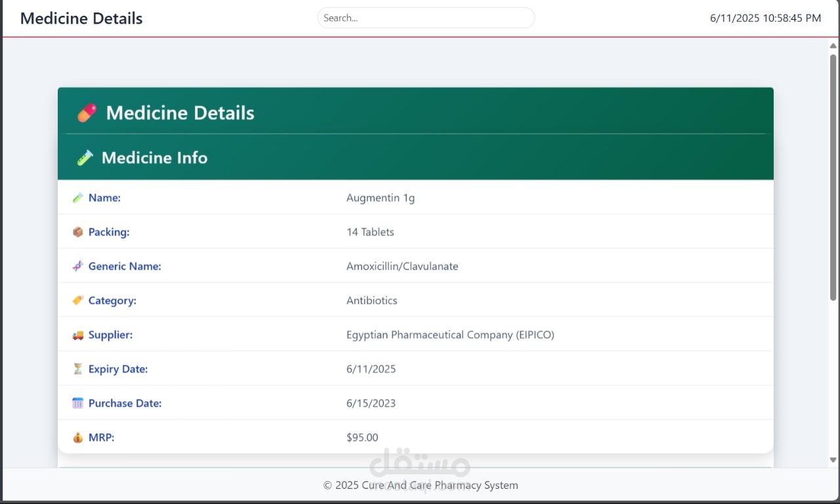Image resolution: width=840 pixels, height=504 pixels.
Task: Select the 6/11/2025 expiry date value
Action: (x=371, y=369)
